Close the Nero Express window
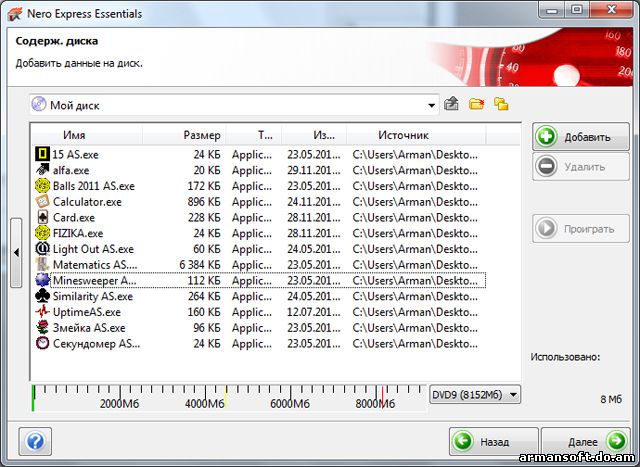The width and height of the screenshot is (640, 467). (611, 10)
